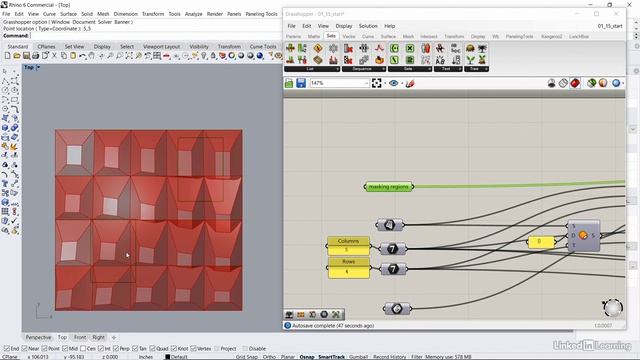Toggle Grid Snap in the status bar

(247, 357)
